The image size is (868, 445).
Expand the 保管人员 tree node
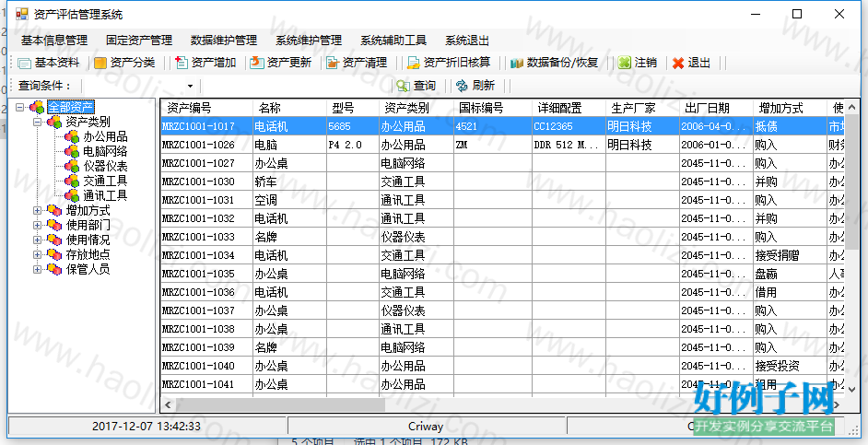pos(37,270)
